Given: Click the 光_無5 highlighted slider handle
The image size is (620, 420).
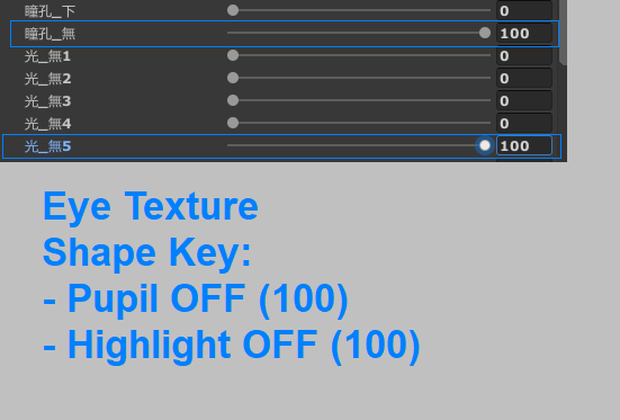Looking at the screenshot, I should tap(485, 146).
